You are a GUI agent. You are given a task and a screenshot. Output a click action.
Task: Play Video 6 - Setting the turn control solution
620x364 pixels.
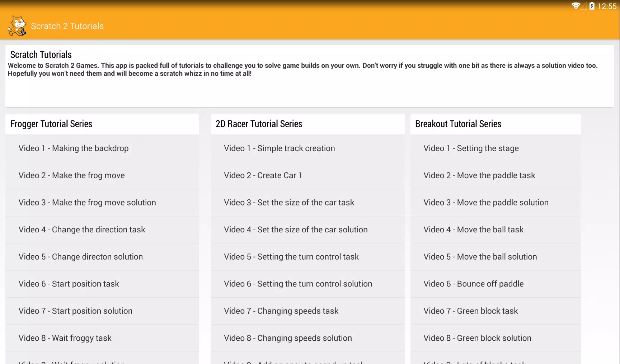[308, 284]
